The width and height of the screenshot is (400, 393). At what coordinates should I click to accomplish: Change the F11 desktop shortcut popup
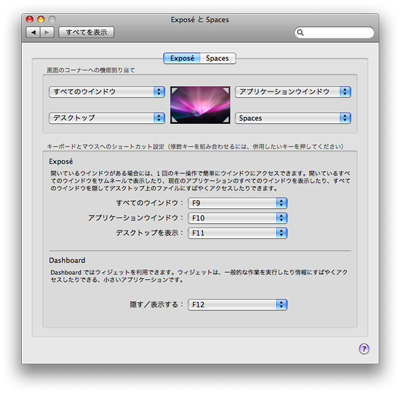(x=238, y=233)
